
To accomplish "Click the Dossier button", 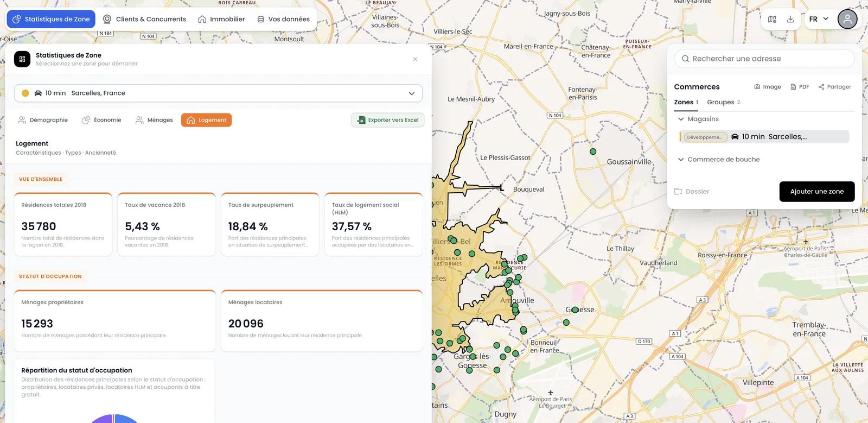I will pos(692,192).
